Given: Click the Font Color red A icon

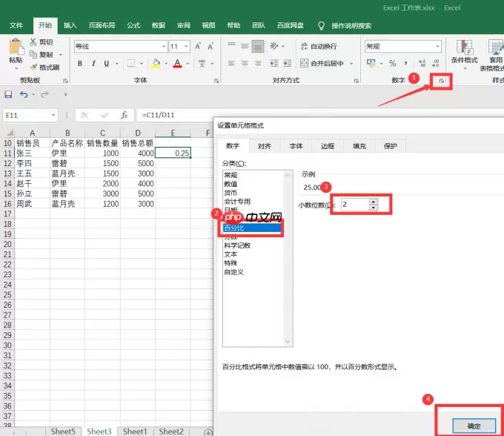Looking at the screenshot, I should (177, 63).
